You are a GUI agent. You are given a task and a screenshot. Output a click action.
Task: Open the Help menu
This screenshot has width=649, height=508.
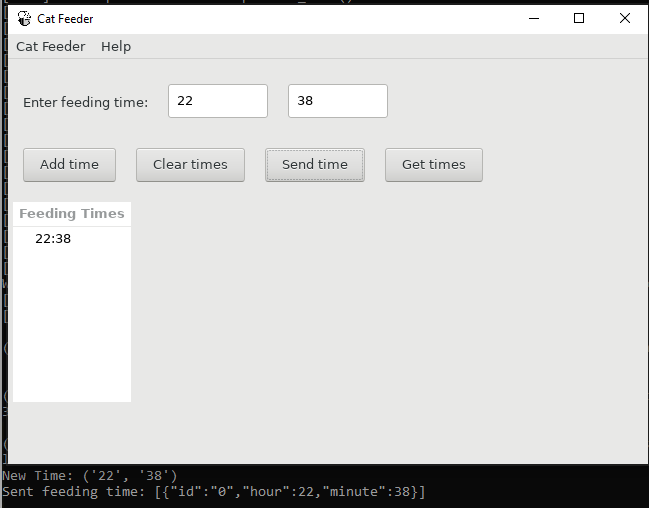116,46
